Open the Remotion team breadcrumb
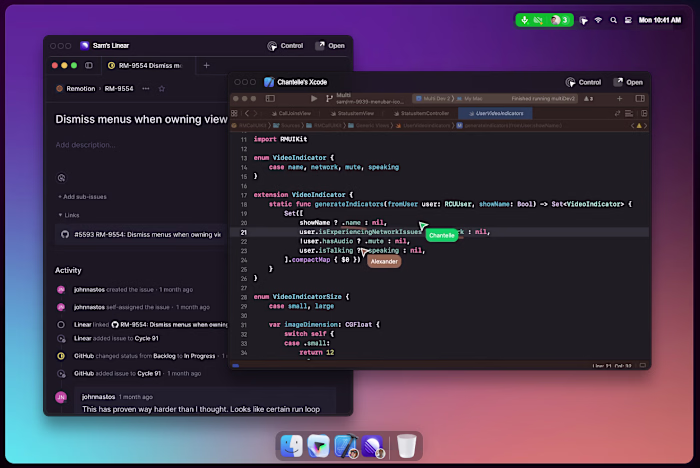 coord(75,89)
